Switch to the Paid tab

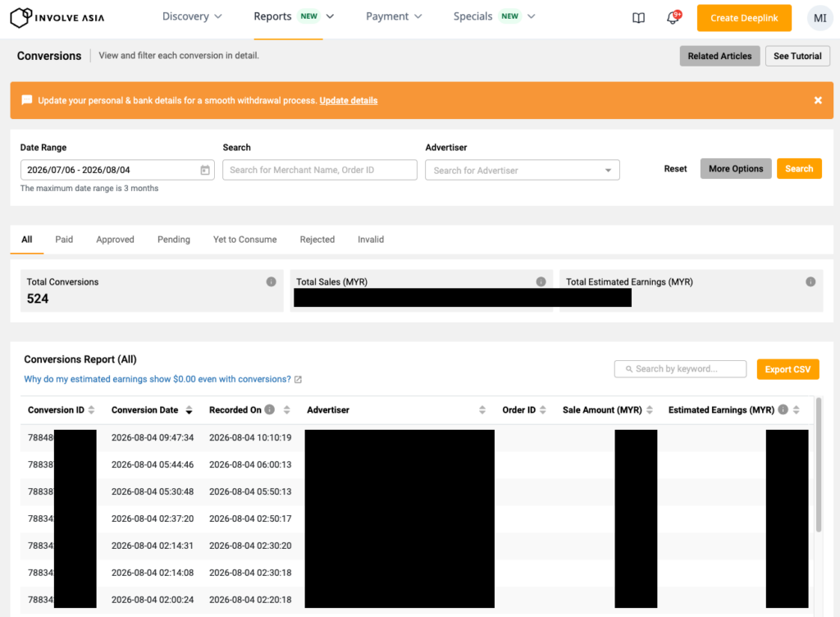tap(64, 240)
